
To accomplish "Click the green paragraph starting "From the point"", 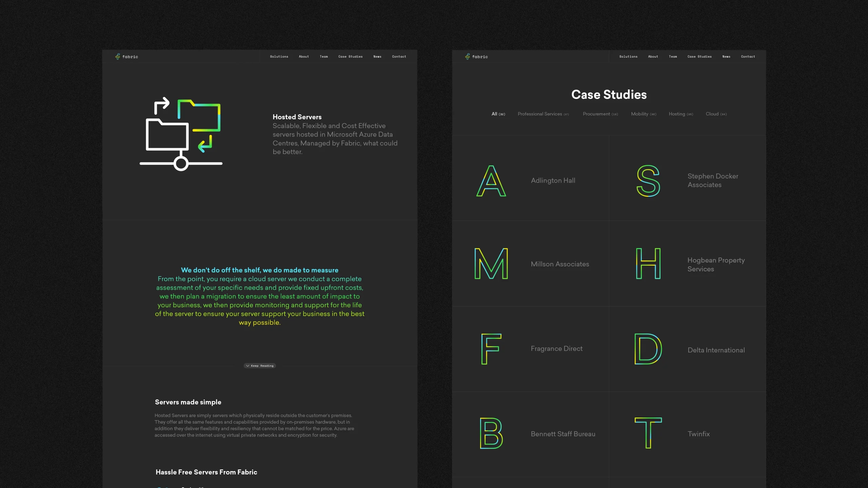I will point(260,301).
